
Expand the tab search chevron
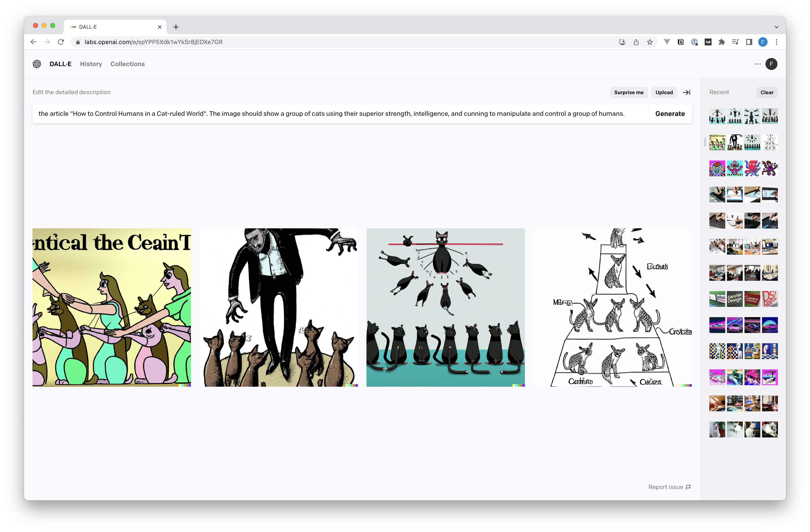776,27
